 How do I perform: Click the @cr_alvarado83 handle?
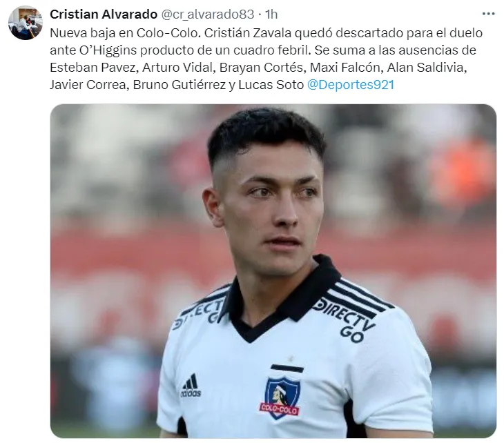point(207,14)
